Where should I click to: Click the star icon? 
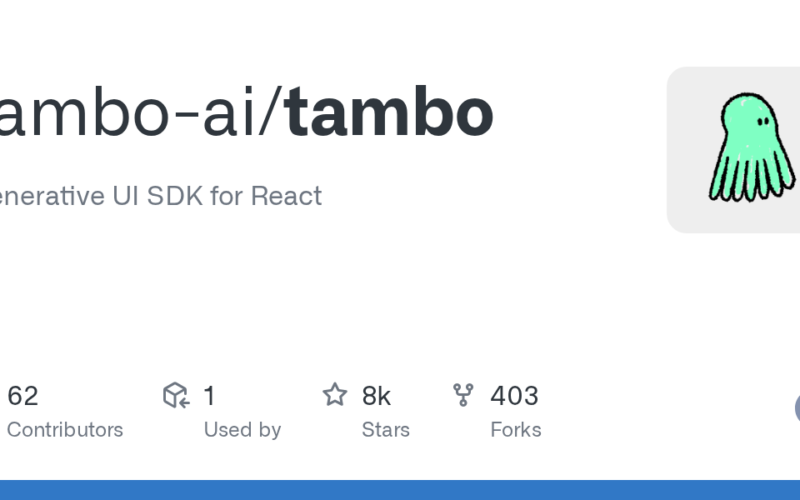(x=334, y=395)
